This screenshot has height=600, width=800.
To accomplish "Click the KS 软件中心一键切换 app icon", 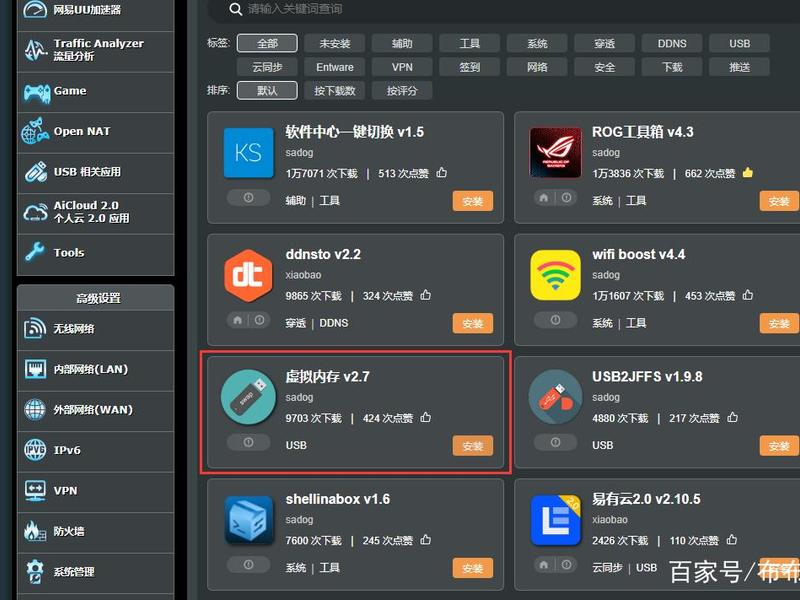I will point(248,153).
